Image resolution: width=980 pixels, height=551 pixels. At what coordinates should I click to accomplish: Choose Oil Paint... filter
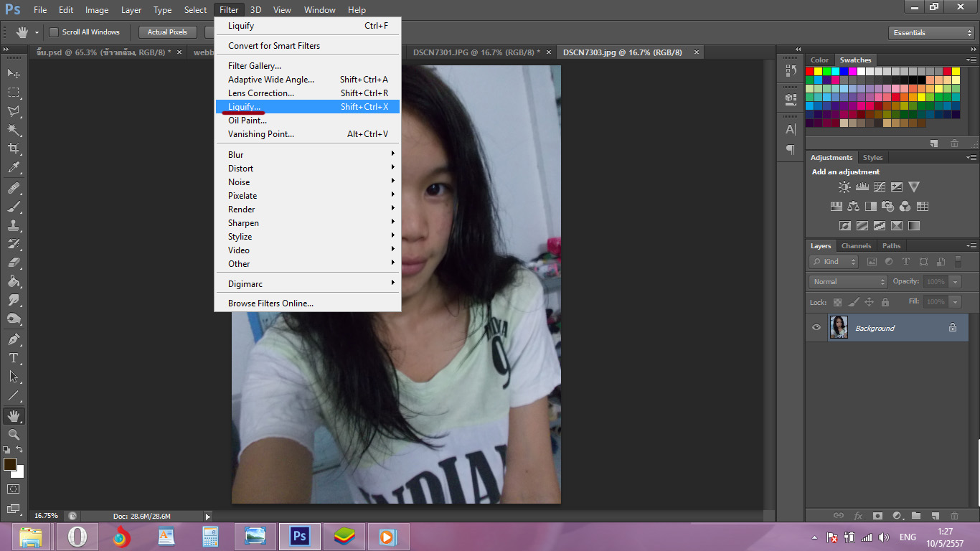307,121
